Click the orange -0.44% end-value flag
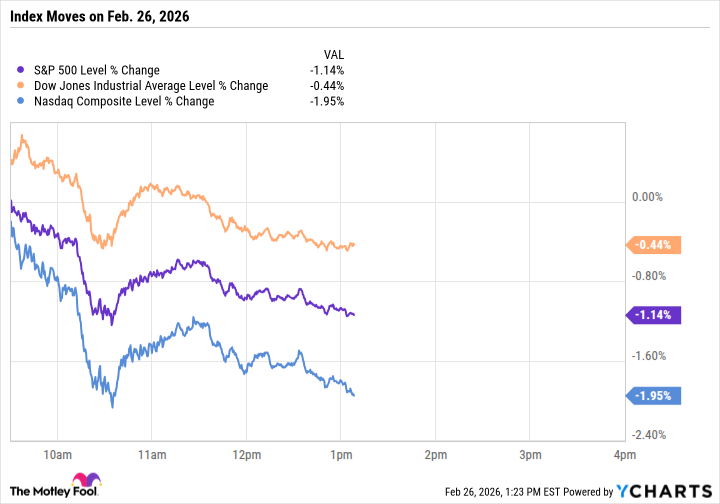Screen dimensions: 720x504 [654, 245]
